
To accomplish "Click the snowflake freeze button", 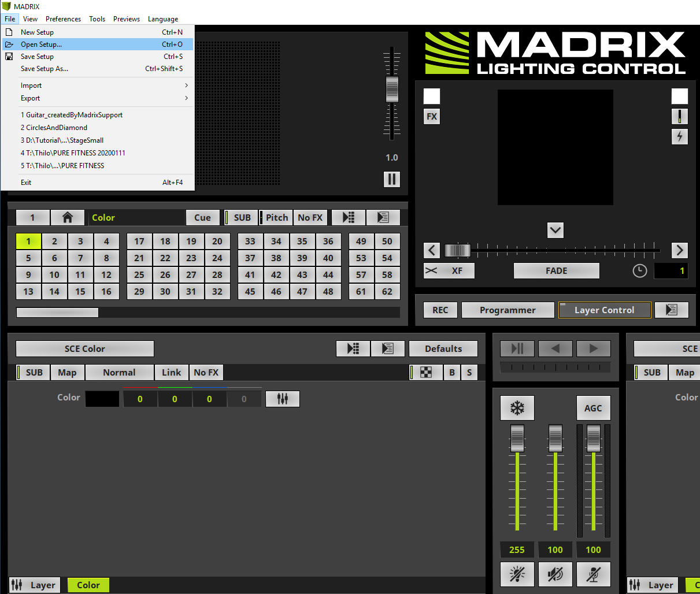I will [517, 408].
